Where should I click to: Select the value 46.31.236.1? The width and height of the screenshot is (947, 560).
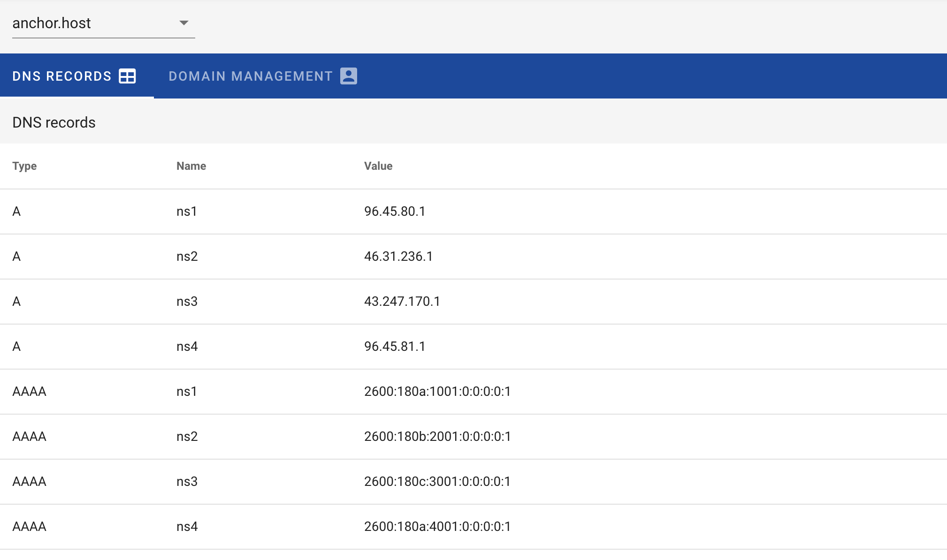tap(398, 257)
